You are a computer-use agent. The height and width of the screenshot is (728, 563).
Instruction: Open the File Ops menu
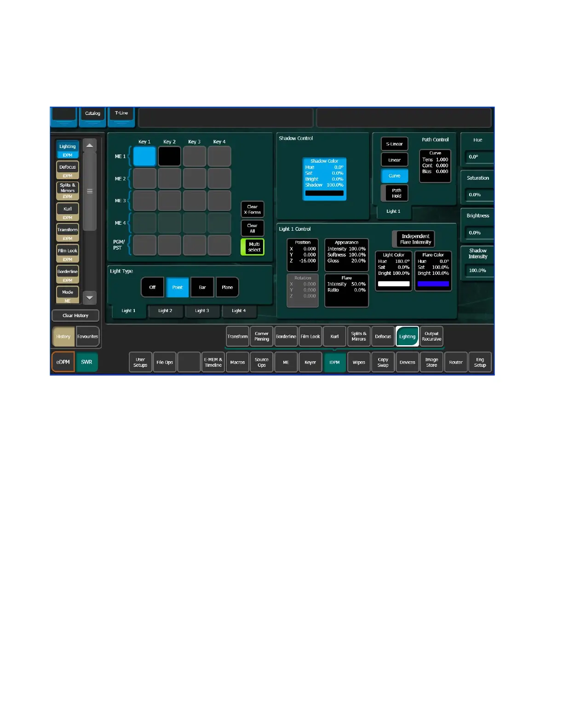click(165, 362)
